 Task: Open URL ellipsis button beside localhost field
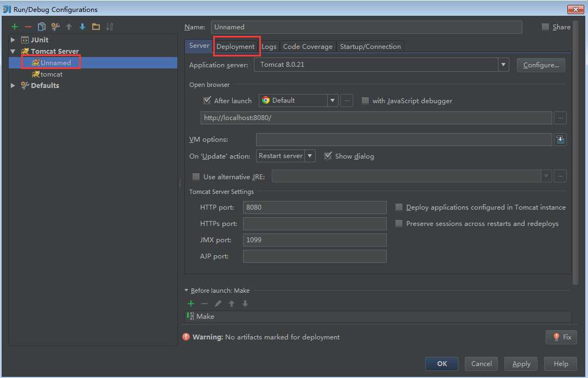(560, 118)
